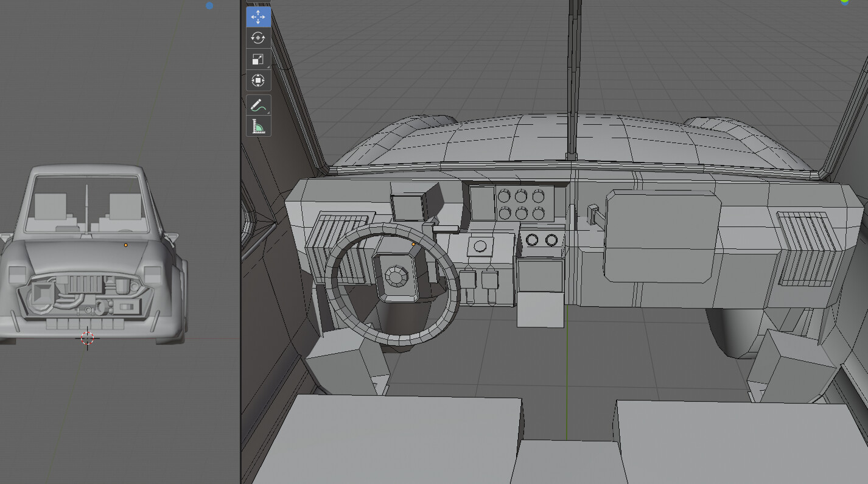This screenshot has height=484, width=868.
Task: Click the green axis dot of the navigation gizmo
Action: point(845,1)
